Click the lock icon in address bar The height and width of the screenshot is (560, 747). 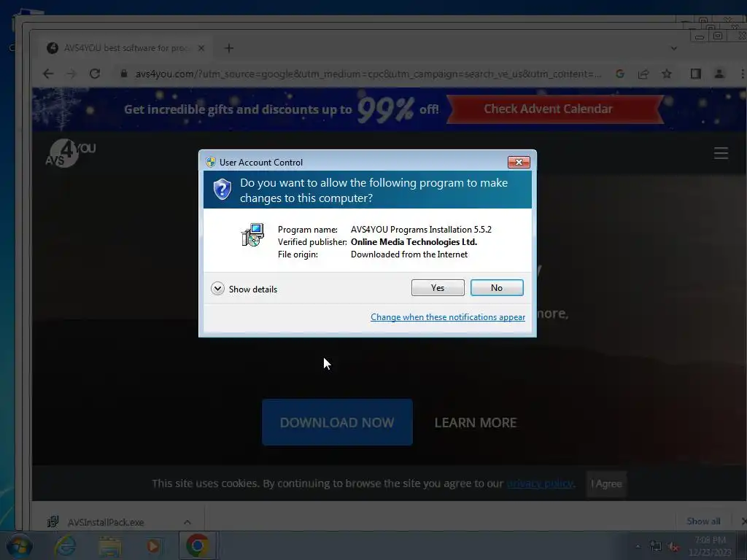(x=124, y=74)
